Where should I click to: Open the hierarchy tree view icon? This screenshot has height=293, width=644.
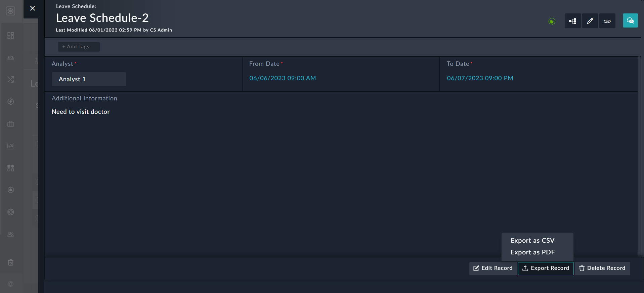point(572,21)
